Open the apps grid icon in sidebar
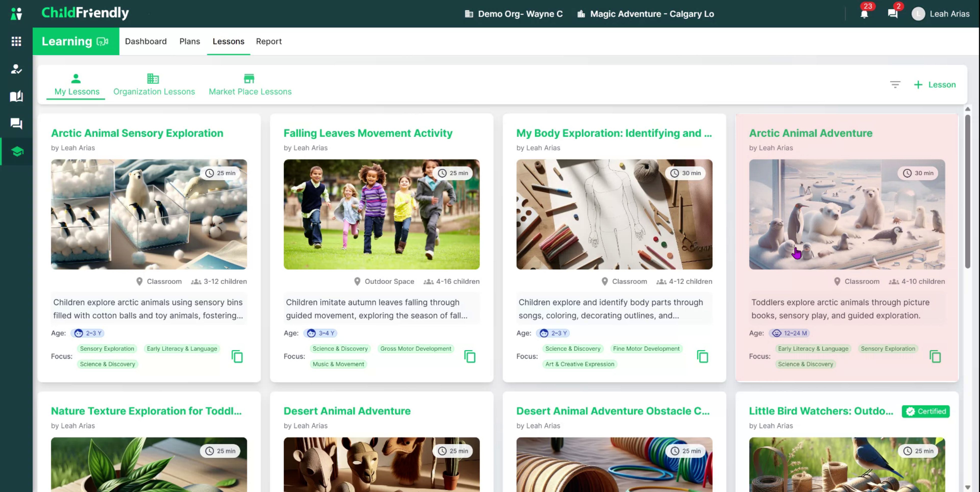 coord(16,41)
